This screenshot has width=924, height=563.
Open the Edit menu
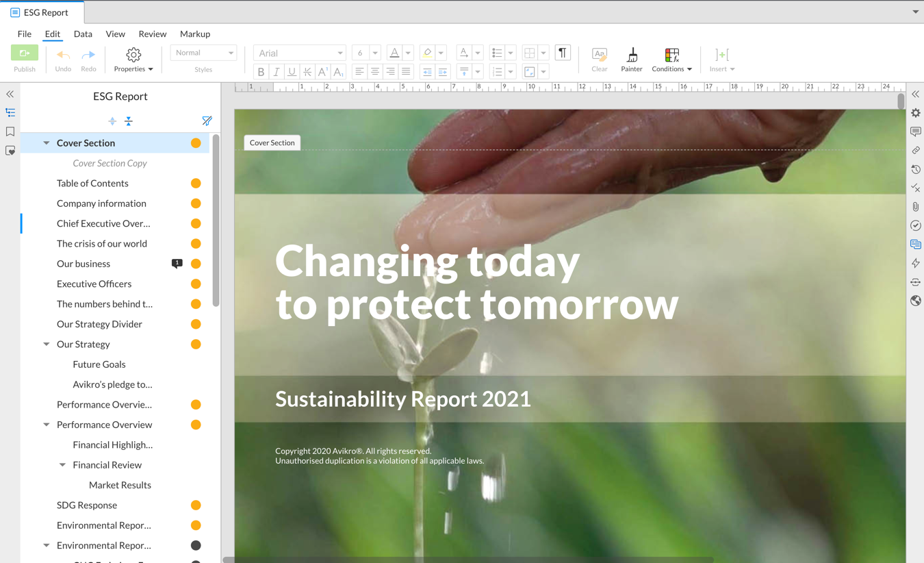pos(53,34)
